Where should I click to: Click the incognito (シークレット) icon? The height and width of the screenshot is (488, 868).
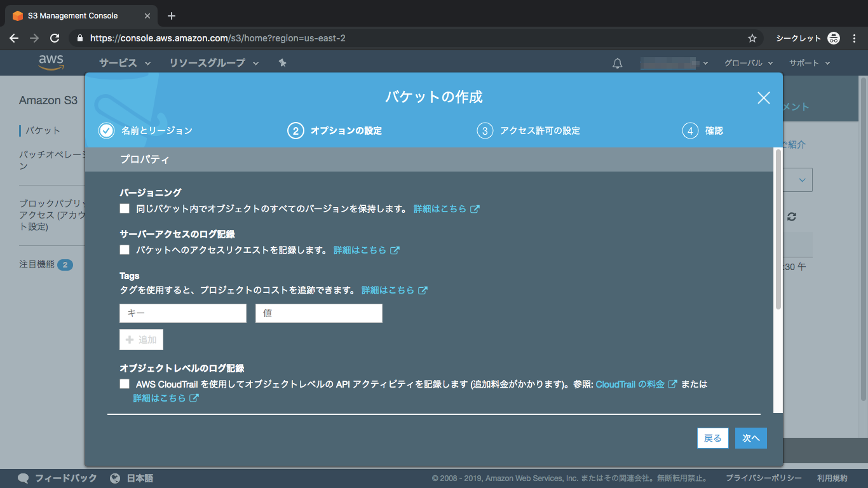coord(834,38)
